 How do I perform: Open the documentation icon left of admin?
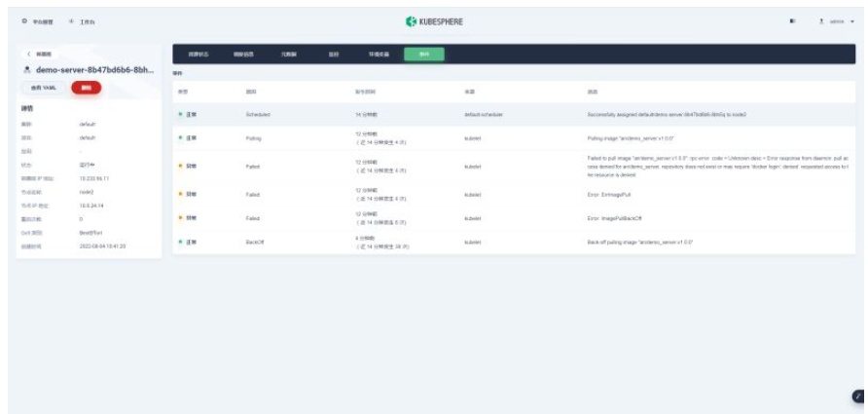[793, 21]
